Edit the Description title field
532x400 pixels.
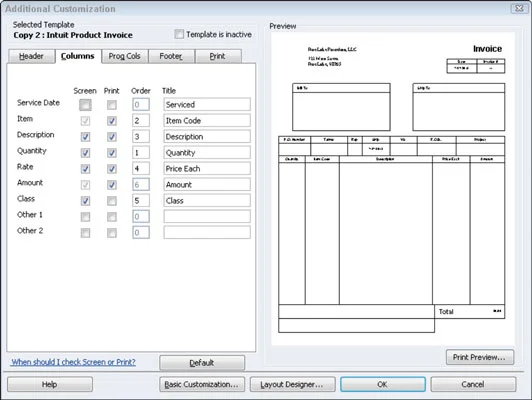(207, 136)
